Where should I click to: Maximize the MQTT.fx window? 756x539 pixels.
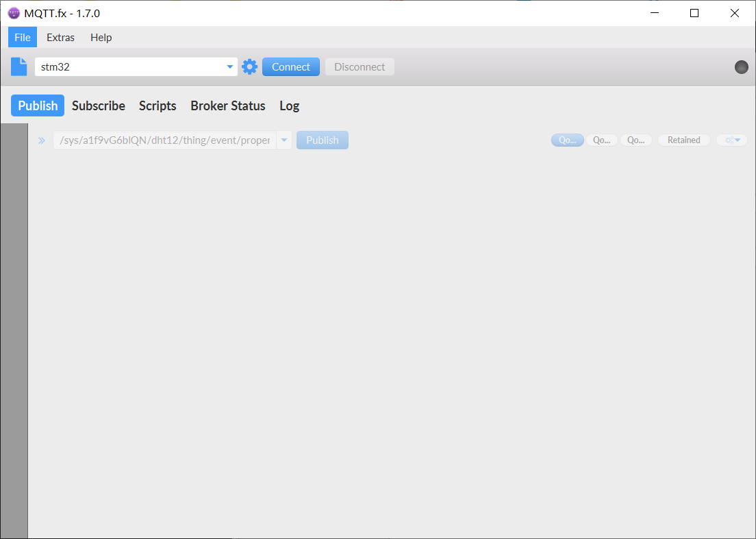pos(694,13)
